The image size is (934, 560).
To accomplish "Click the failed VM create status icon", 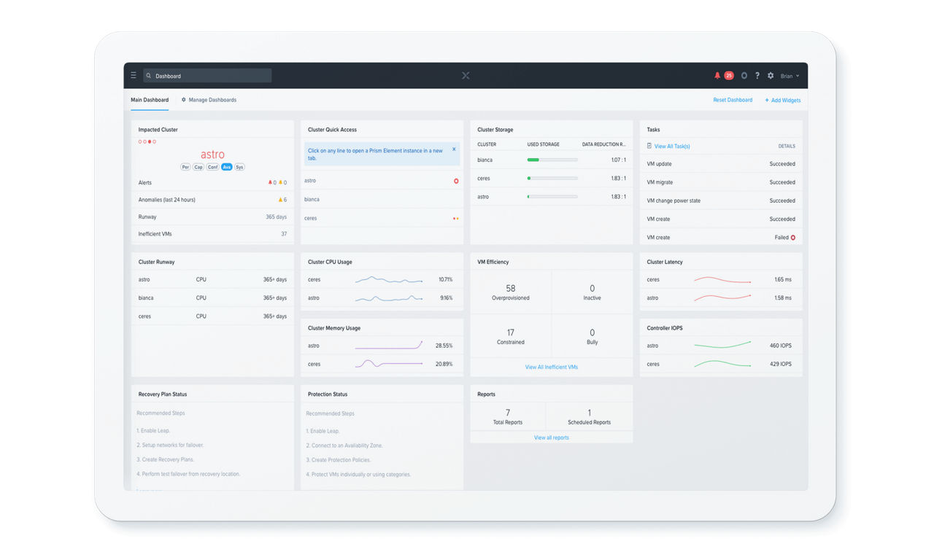I will tap(793, 238).
